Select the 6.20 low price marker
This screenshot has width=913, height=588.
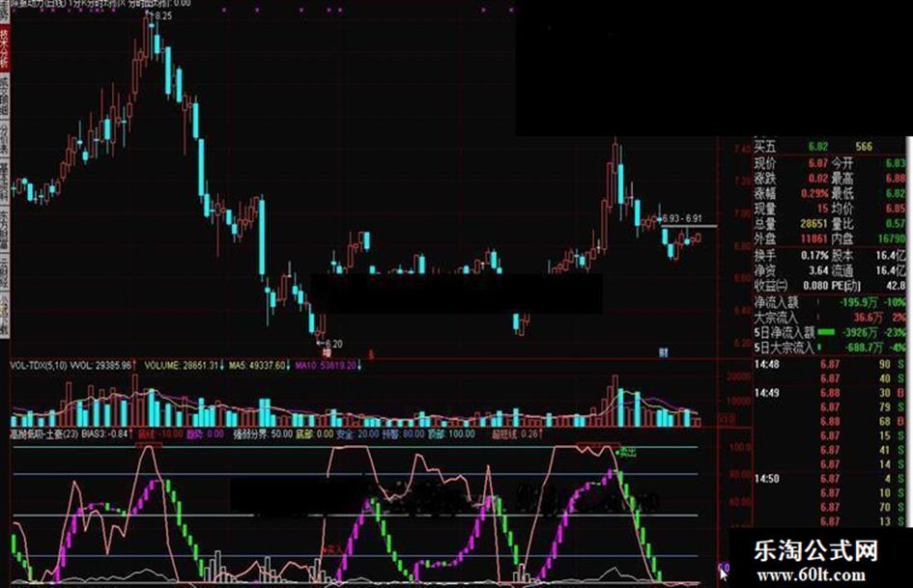[333, 344]
